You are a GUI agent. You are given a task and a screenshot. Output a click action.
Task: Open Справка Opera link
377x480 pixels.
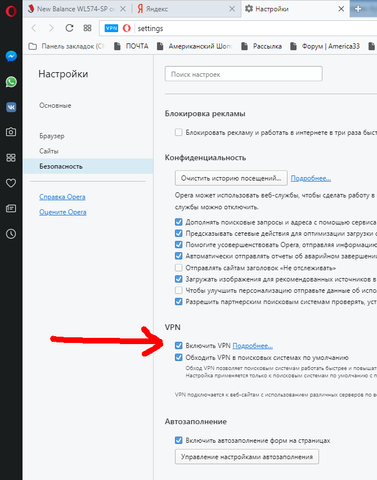[62, 197]
